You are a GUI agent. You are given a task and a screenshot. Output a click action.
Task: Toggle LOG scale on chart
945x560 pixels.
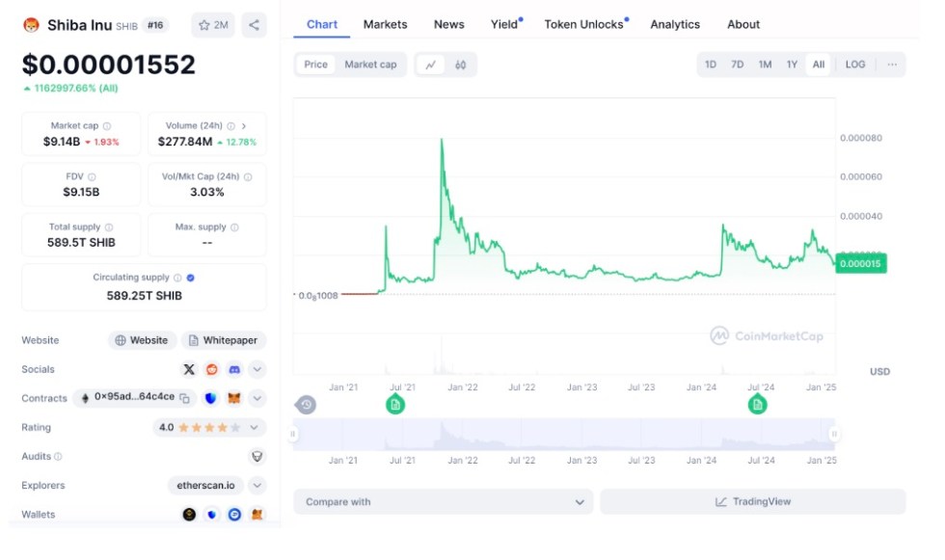855,65
